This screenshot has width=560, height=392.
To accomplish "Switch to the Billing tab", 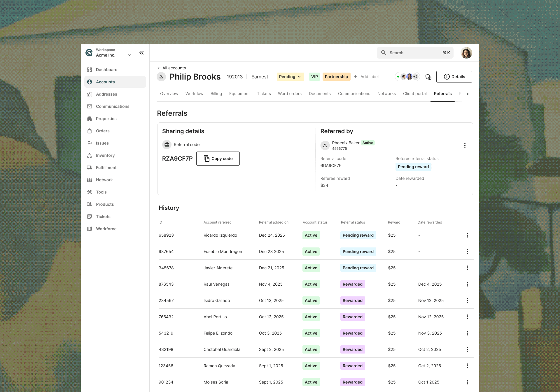I will (216, 94).
